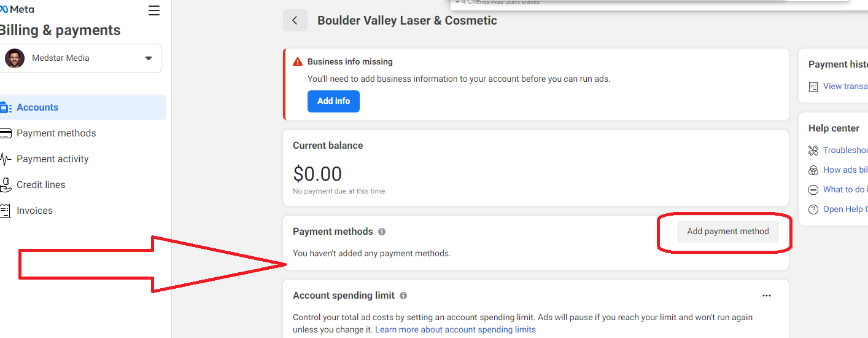
Task: Click the Open Help question mark icon
Action: click(x=813, y=210)
